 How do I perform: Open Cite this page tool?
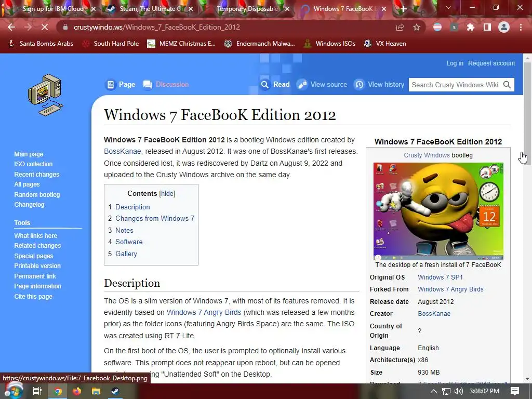tap(33, 297)
